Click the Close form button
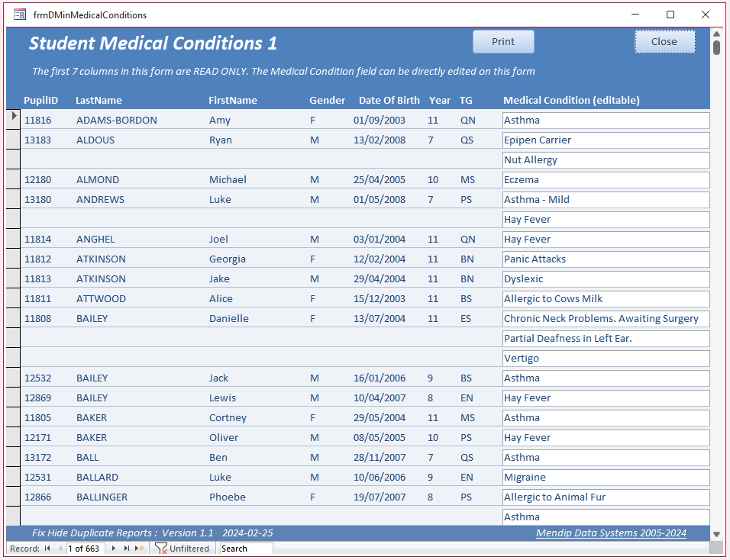The height and width of the screenshot is (560, 730). pos(665,42)
